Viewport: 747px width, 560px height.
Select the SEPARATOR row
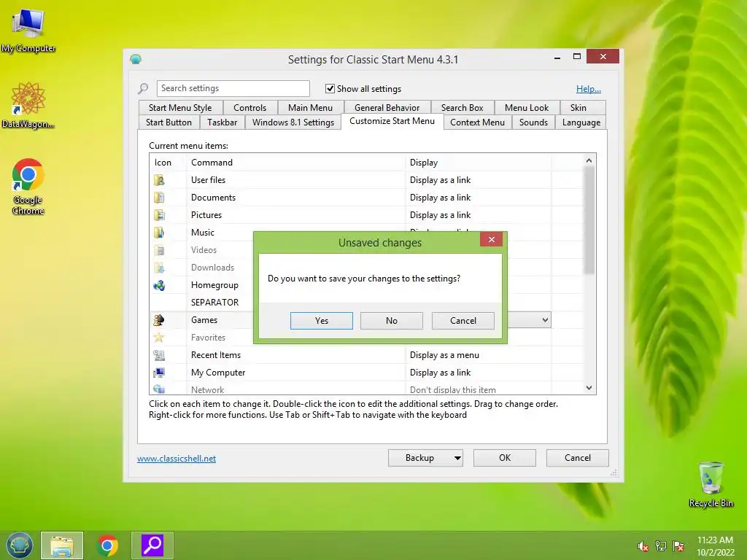(x=215, y=303)
